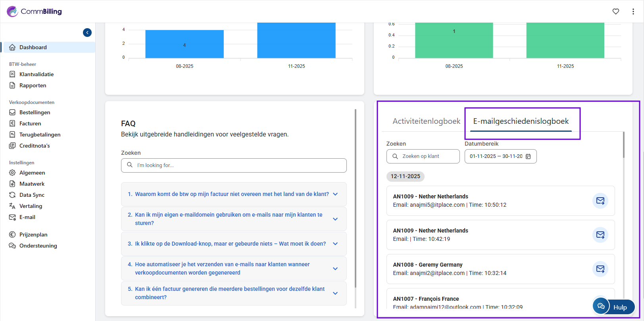Screen dimensions: 644x321
Task: Click email icon for AN1008 Geremy Germany
Action: pos(600,269)
